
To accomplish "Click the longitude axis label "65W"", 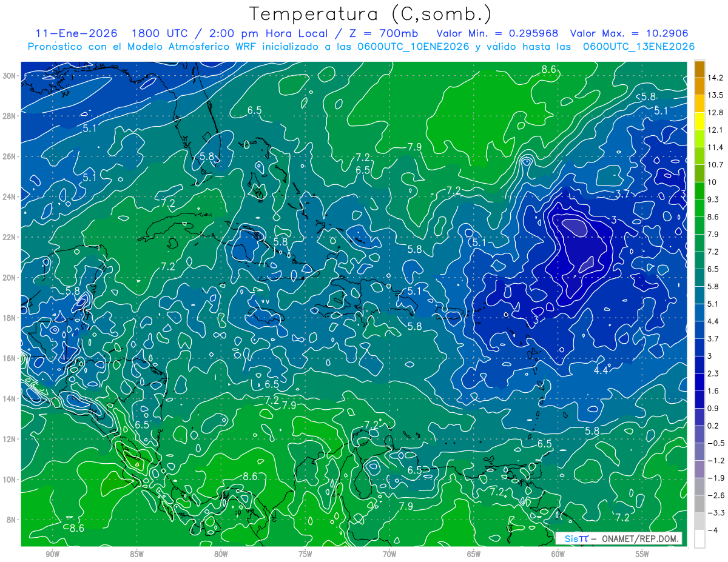I will (x=474, y=555).
